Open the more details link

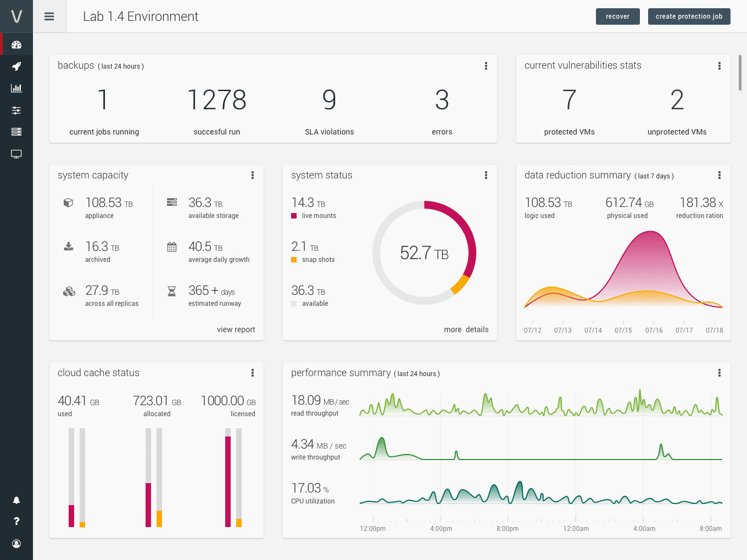466,329
